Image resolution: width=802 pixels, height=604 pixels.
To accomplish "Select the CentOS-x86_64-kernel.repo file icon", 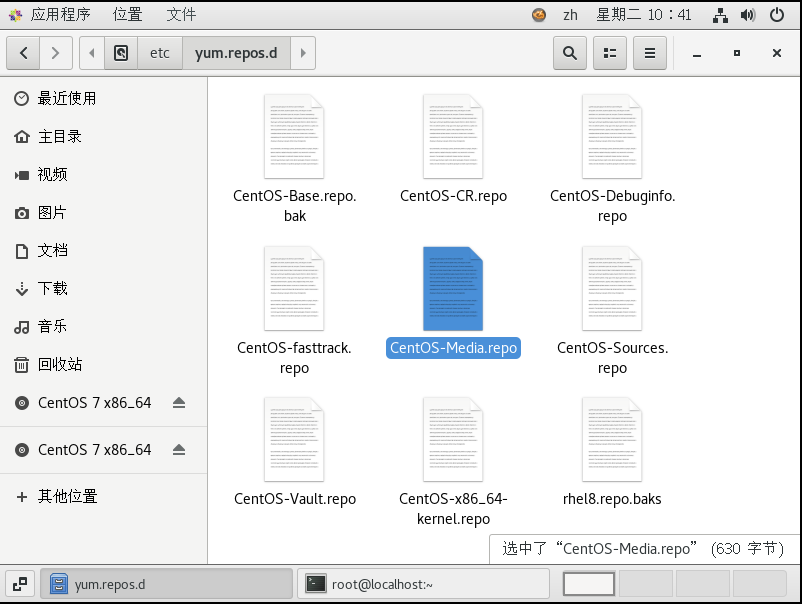I will click(453, 439).
